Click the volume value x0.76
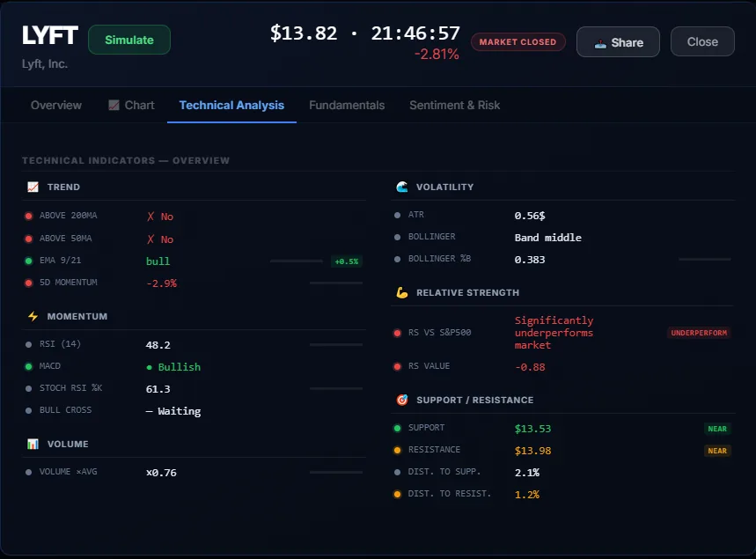The image size is (756, 559). [x=161, y=473]
